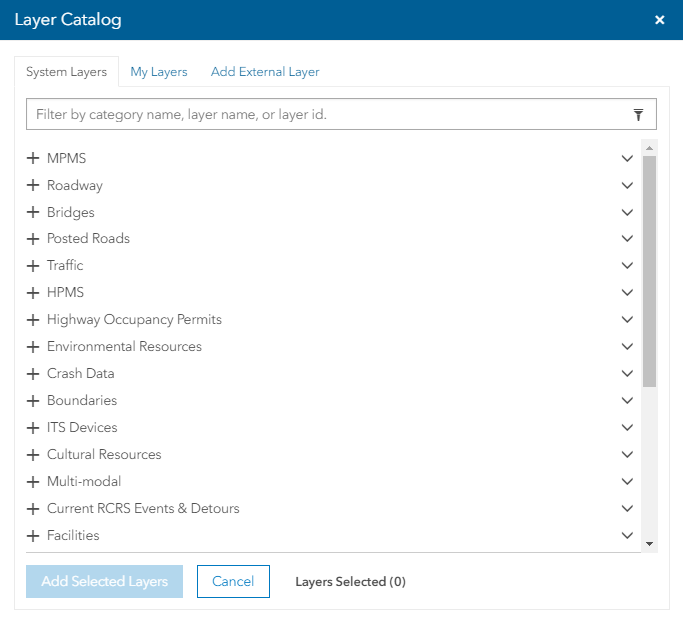Expand the Boundaries category chevron
The image size is (683, 630).
(x=627, y=401)
